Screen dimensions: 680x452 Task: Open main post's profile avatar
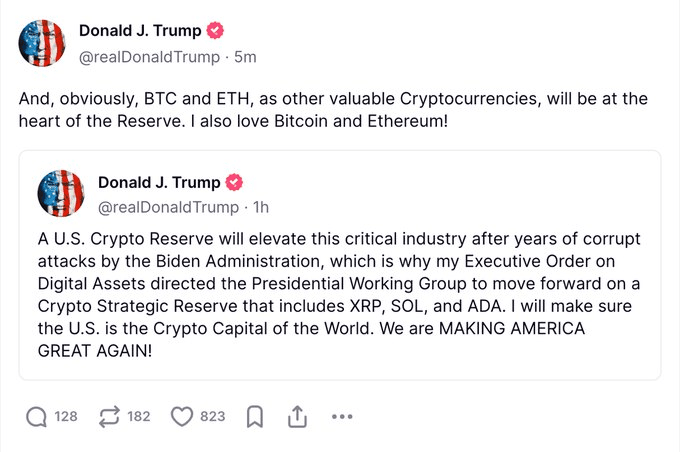42,43
